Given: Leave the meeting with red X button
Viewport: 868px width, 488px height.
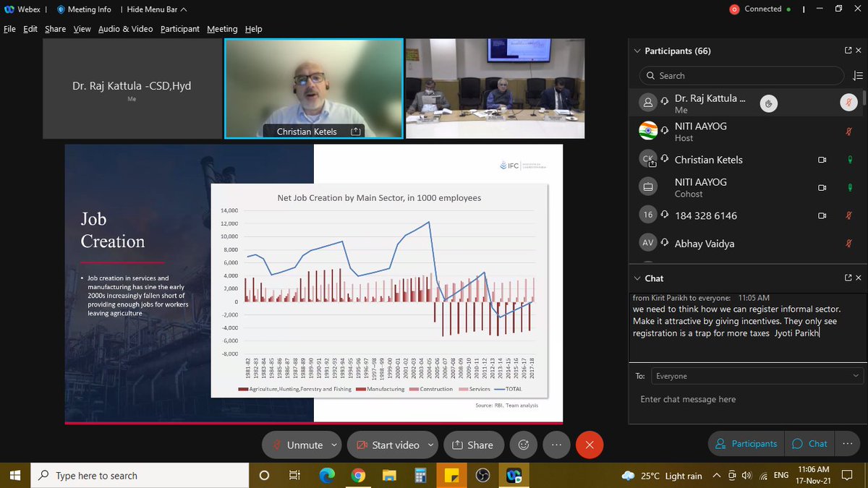Looking at the screenshot, I should tap(590, 445).
